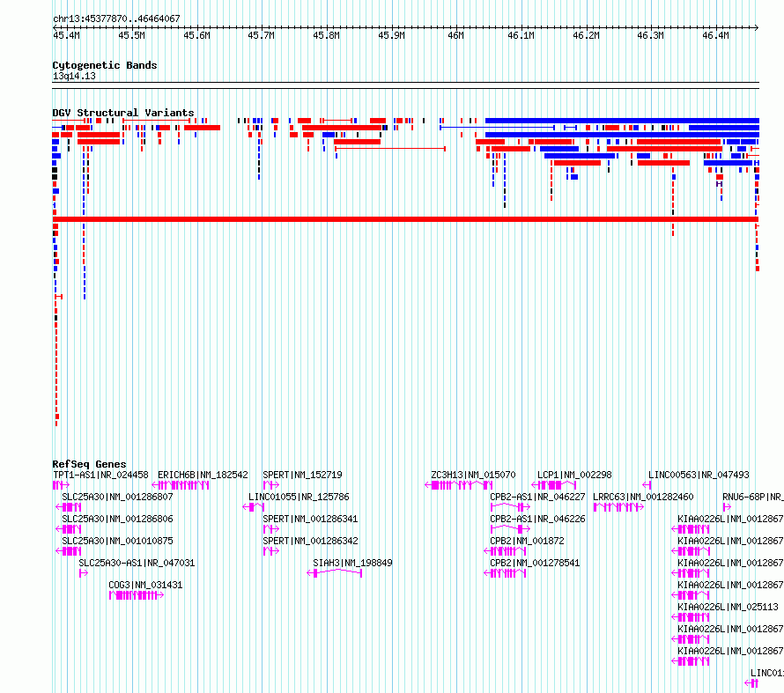
Task: Click the 46.1M ruler tick label
Action: (x=521, y=35)
